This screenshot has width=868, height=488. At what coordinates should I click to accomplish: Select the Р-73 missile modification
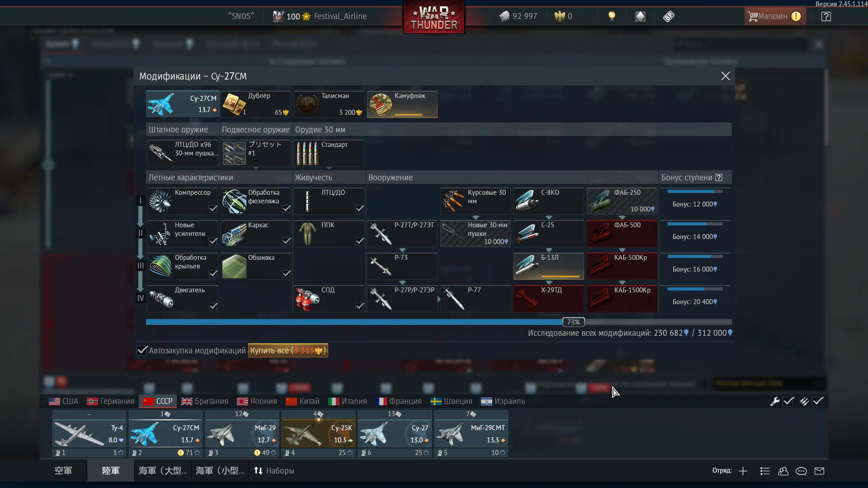point(402,266)
